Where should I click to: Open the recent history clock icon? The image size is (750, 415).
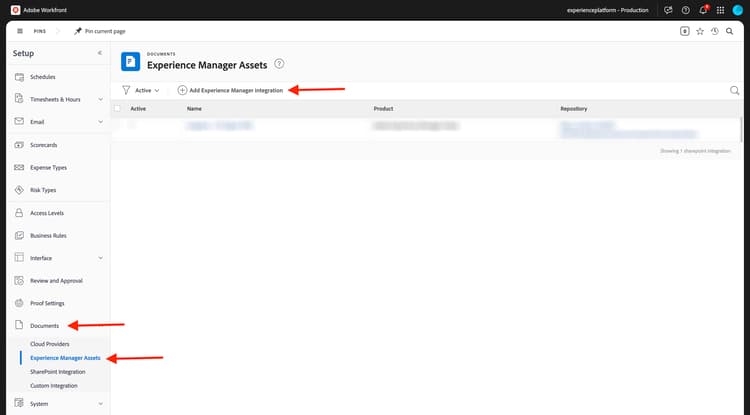point(715,31)
